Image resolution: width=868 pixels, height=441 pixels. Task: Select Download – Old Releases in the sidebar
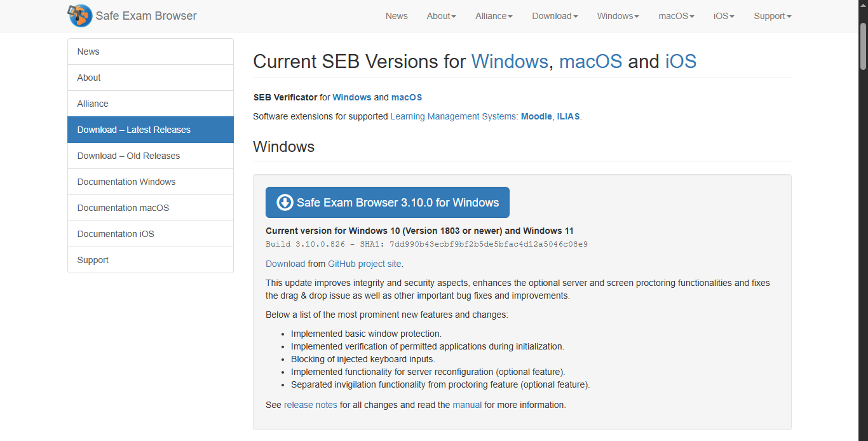[x=128, y=156]
